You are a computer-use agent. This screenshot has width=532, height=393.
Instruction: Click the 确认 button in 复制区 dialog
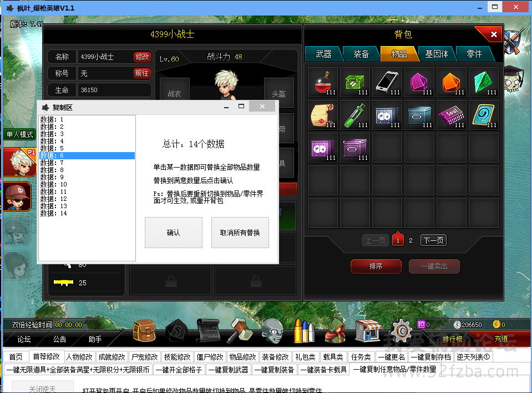coord(174,233)
